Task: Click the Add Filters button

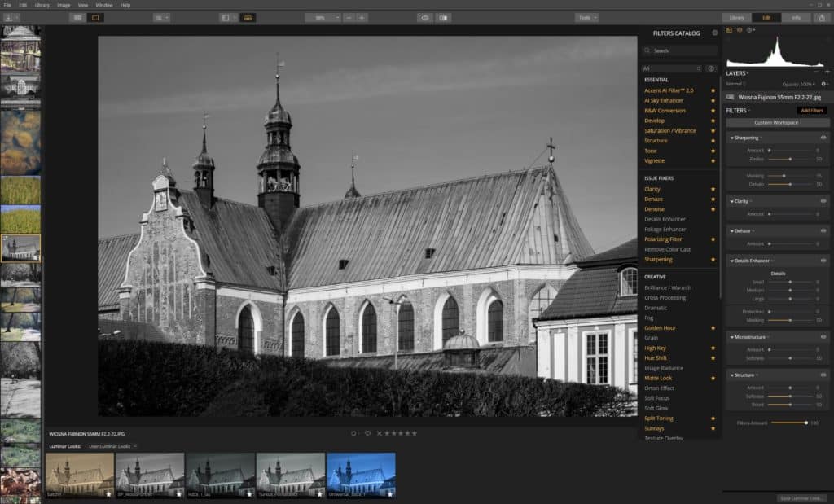Action: (811, 110)
